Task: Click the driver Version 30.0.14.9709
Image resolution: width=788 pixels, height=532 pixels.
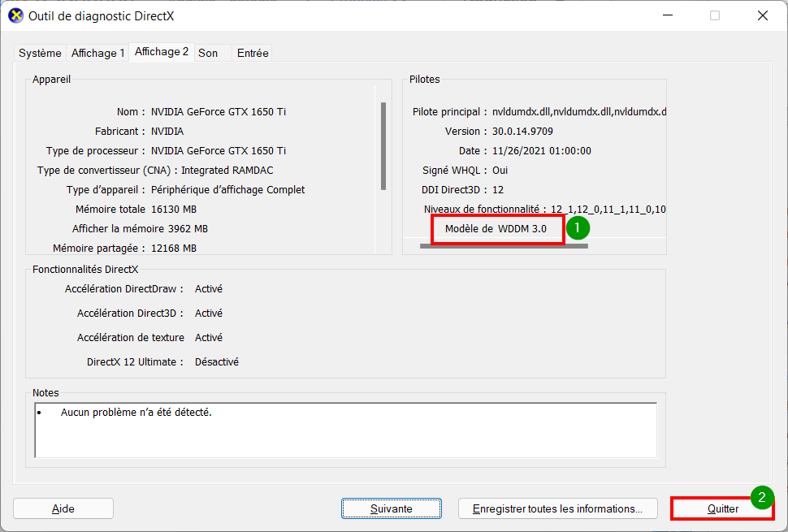Action: (522, 132)
